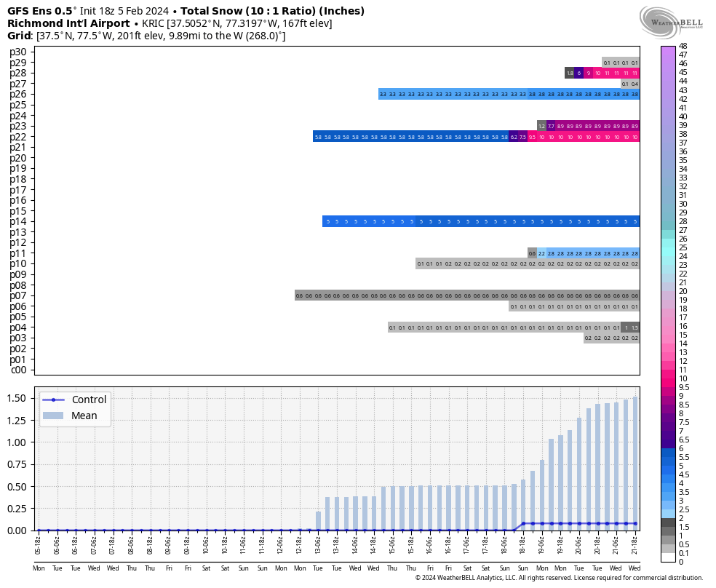
Task: Click the '1.5' cell in the p04 row
Action: pyautogui.click(x=635, y=327)
